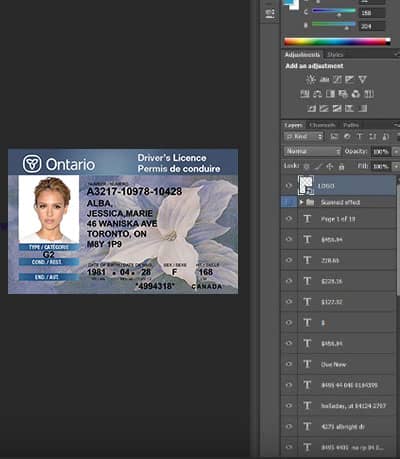Image resolution: width=400 pixels, height=459 pixels.
Task: Click the foreground color swatch
Action: tap(288, 3)
